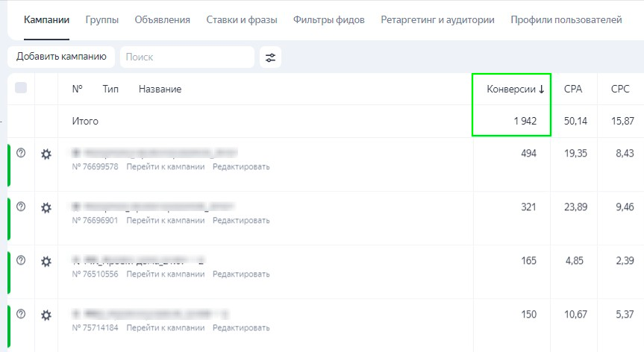The image size is (644, 352).
Task: Select the CPC value 9,46
Action: tap(625, 207)
